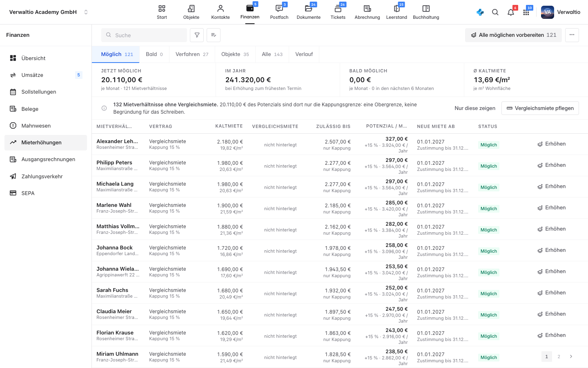Click the blue assistant icon in the header
The height and width of the screenshot is (368, 588).
(480, 12)
